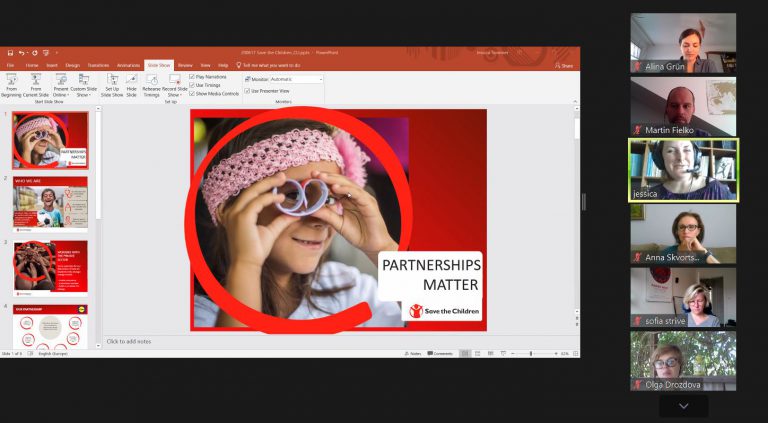This screenshot has width=768, height=423.
Task: Open the Monitor dropdown set to Automatic
Action: [297, 79]
